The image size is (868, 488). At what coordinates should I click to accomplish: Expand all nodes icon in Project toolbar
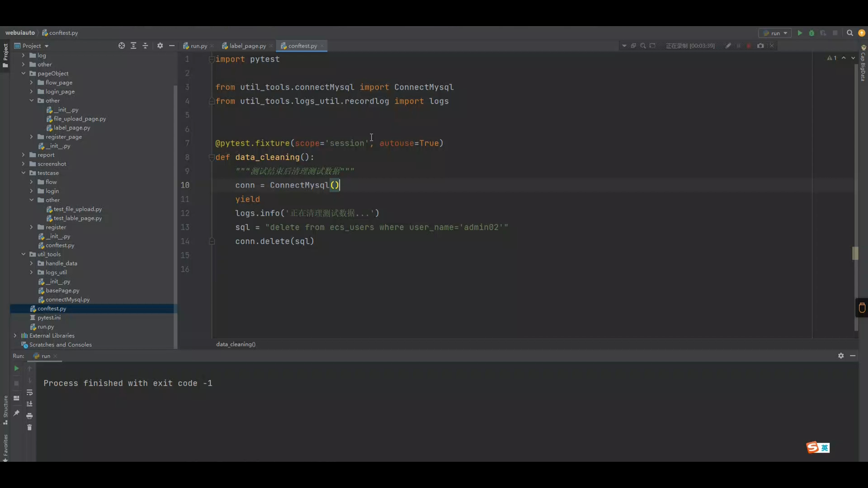pos(133,46)
